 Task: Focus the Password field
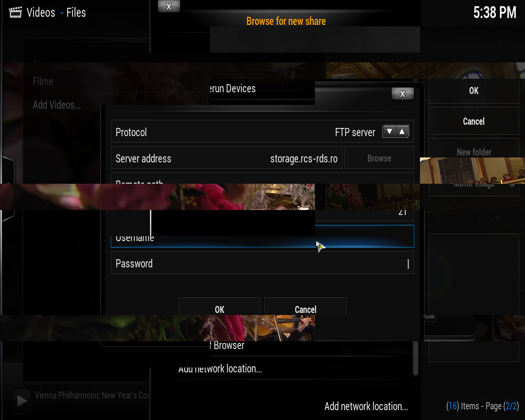click(262, 263)
